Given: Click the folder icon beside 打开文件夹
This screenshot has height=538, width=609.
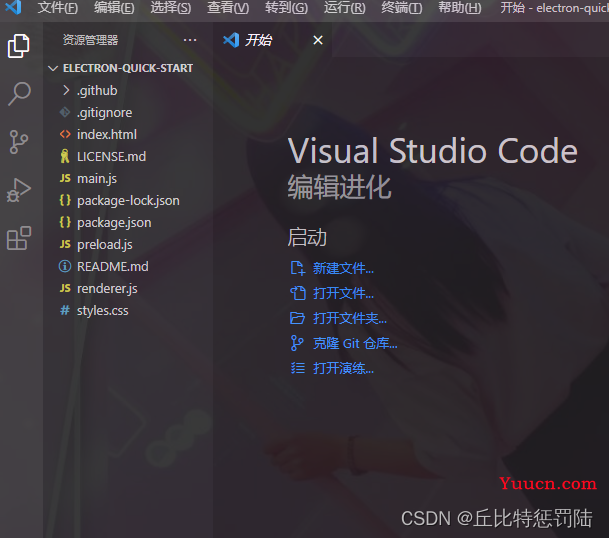Looking at the screenshot, I should (x=298, y=318).
